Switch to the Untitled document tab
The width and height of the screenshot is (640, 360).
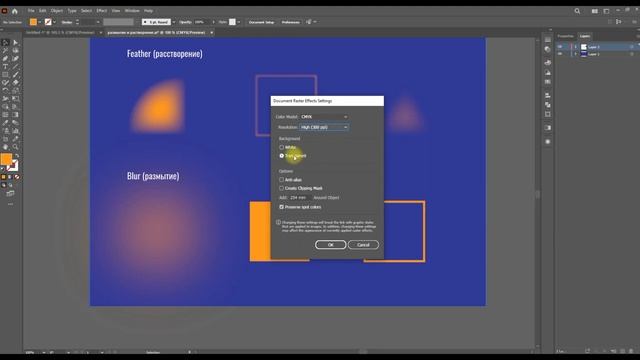pos(60,33)
